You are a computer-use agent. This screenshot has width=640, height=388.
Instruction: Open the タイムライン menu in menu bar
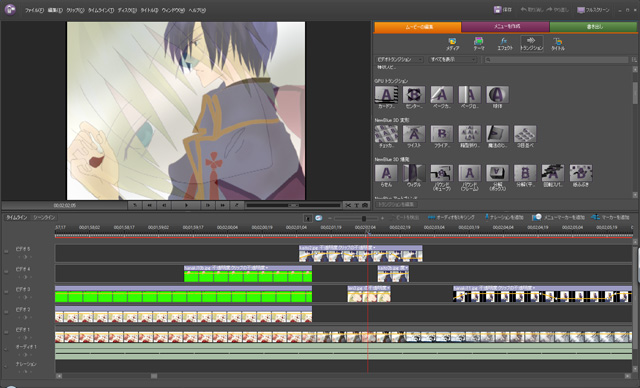click(x=101, y=10)
